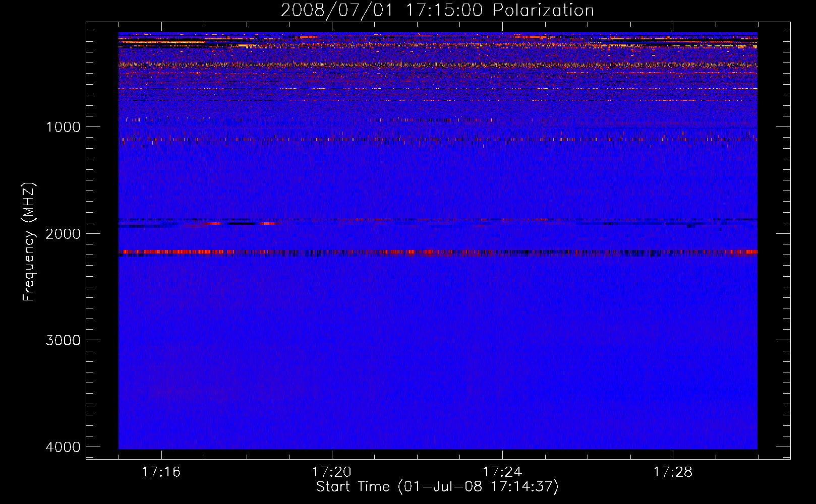This screenshot has width=816, height=504.
Task: Click the red interference band near 2200 MHz
Action: point(438,253)
